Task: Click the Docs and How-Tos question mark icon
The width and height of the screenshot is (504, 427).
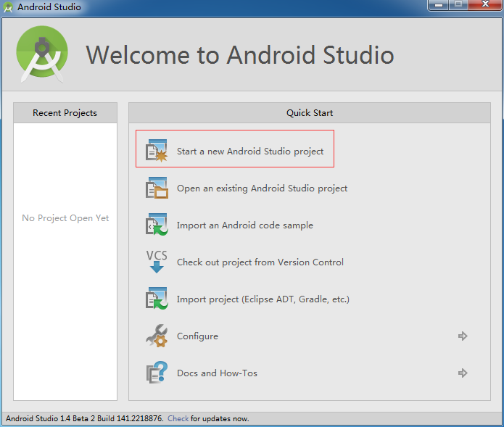Action: [157, 373]
